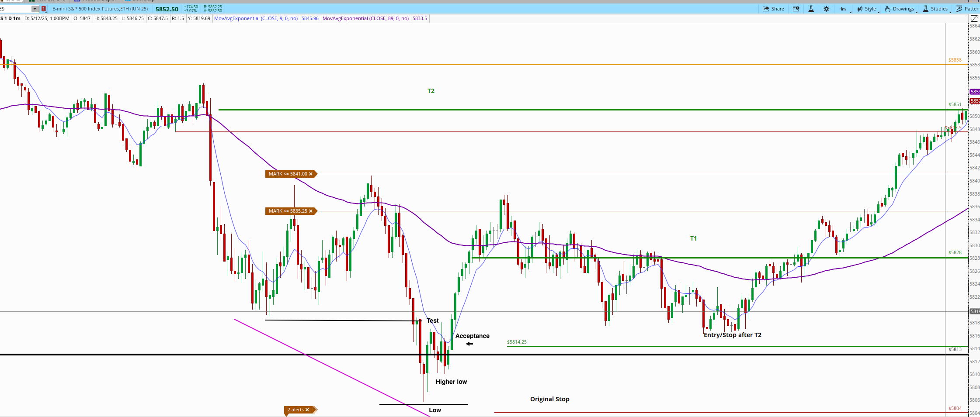Screen dimensions: 980x417
Task: Click the 5833.5 EMA value
Action: point(420,18)
